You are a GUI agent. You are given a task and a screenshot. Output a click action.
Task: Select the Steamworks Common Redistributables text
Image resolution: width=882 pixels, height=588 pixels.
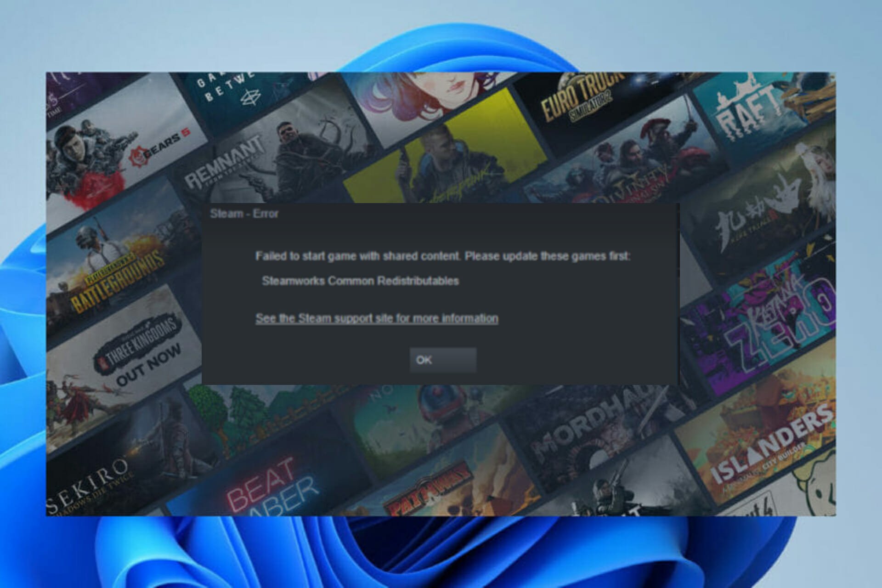[x=360, y=281]
